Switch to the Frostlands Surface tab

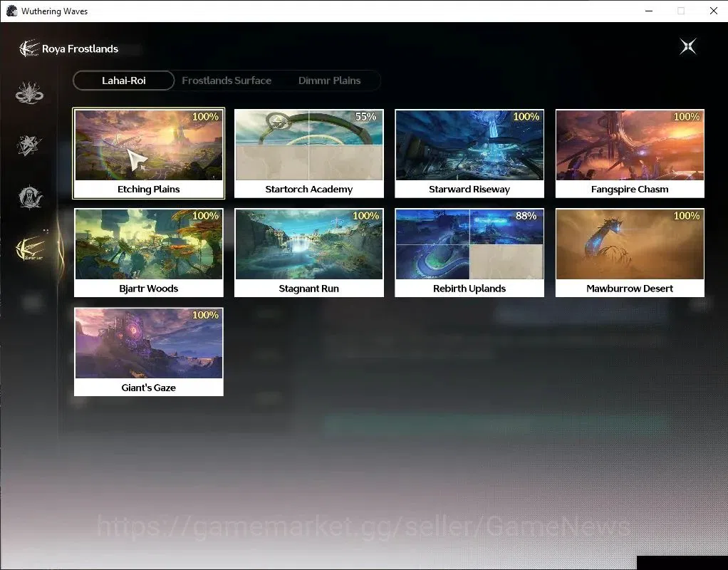point(227,81)
